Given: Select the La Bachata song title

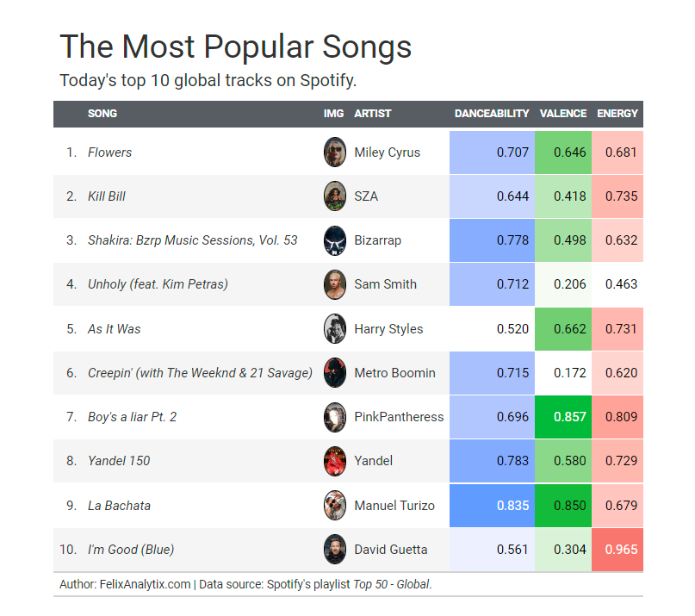Looking at the screenshot, I should 119,506.
